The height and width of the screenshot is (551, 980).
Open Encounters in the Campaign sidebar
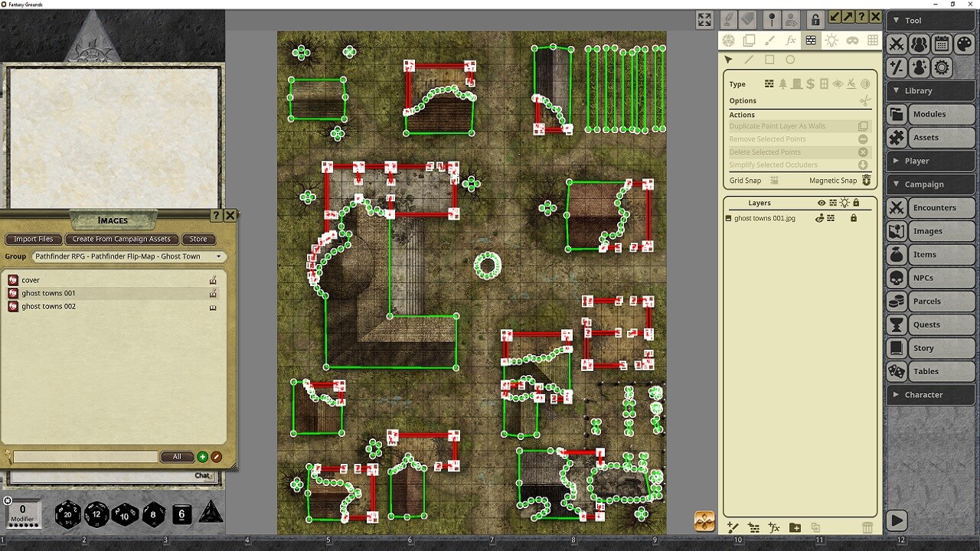(x=936, y=207)
